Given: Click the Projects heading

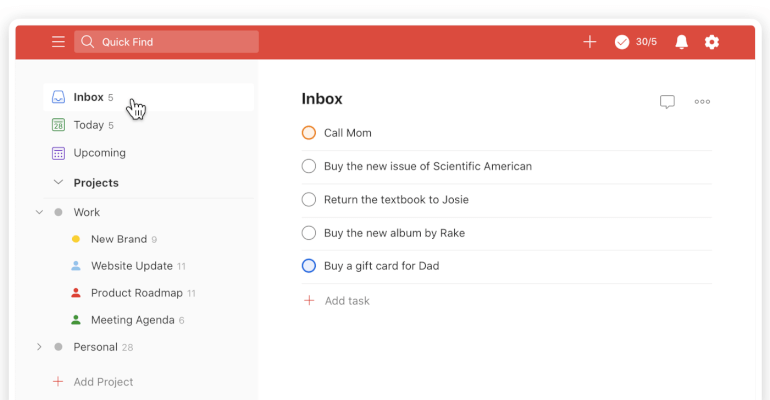Looking at the screenshot, I should point(96,183).
